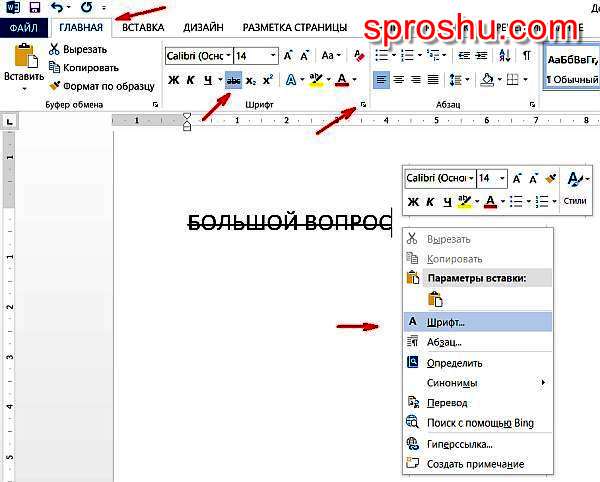Click the Save icon in the quick access toolbar
Image resolution: width=600 pixels, height=482 pixels.
33,7
